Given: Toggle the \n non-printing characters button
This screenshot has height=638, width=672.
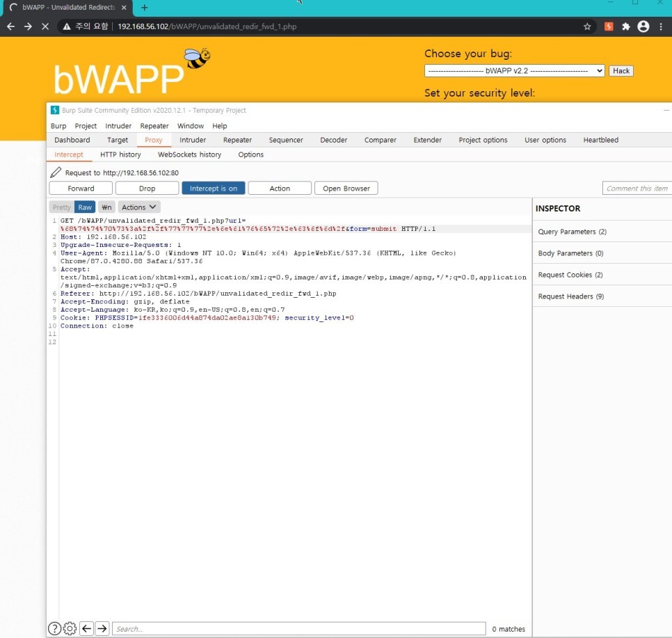Looking at the screenshot, I should click(106, 207).
